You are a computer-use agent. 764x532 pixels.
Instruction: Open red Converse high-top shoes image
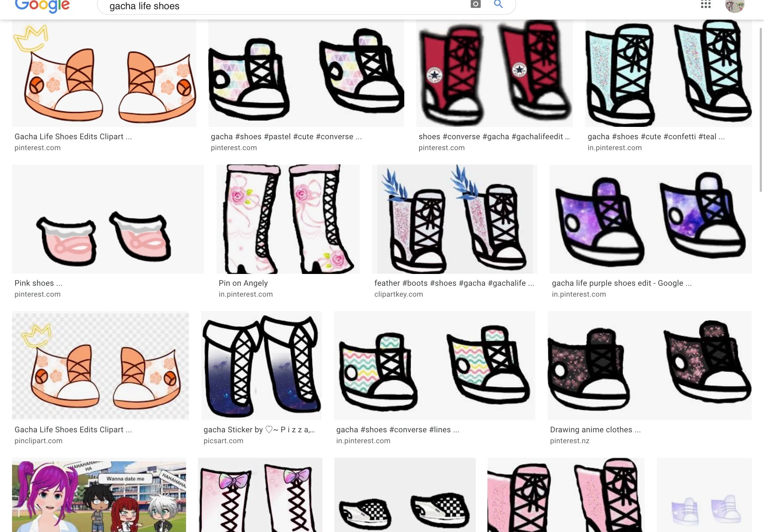(x=494, y=74)
